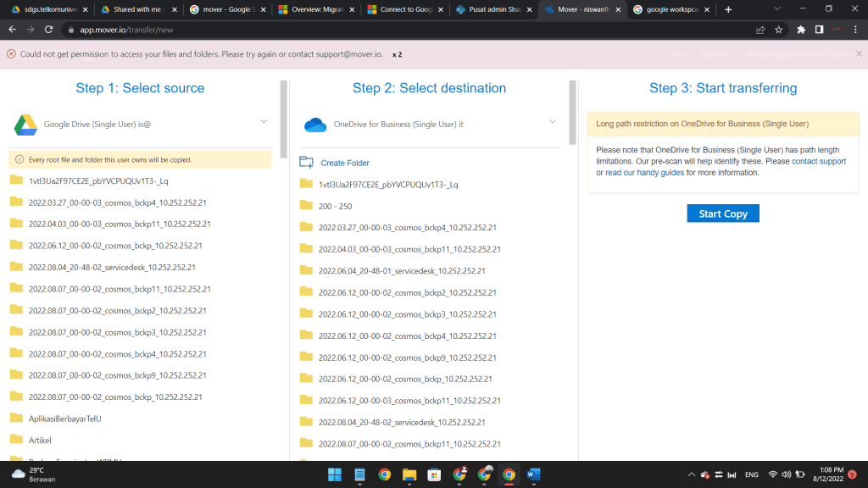Click the Start Copy button
This screenshot has width=868, height=488.
click(723, 213)
